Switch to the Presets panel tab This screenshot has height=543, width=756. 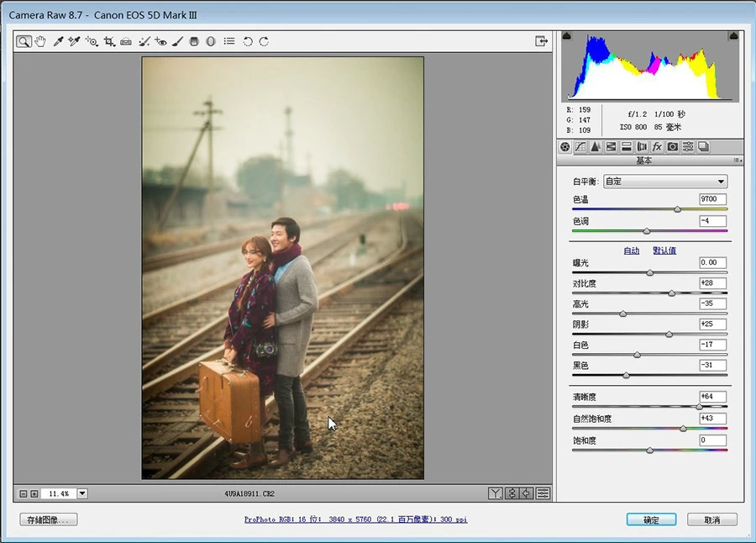coord(688,147)
